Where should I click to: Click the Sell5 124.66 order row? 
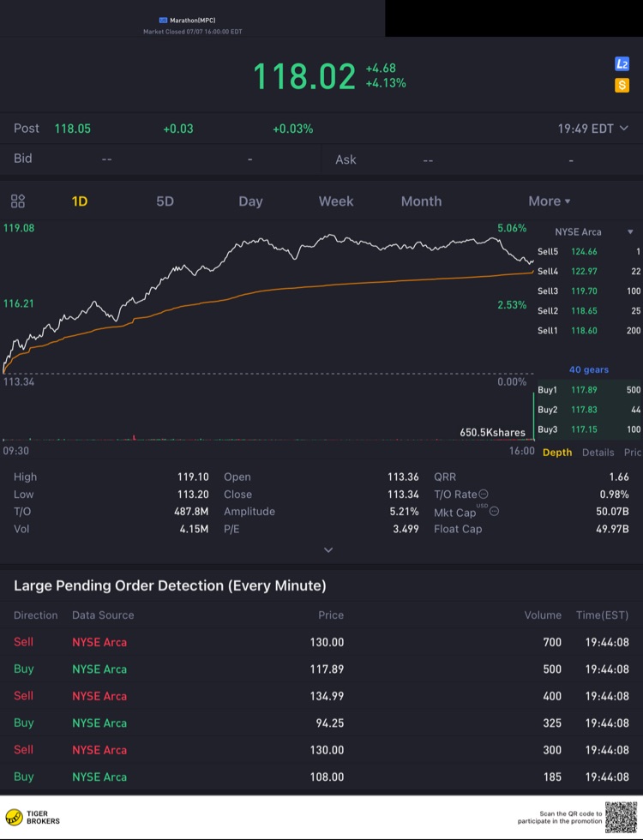click(589, 252)
